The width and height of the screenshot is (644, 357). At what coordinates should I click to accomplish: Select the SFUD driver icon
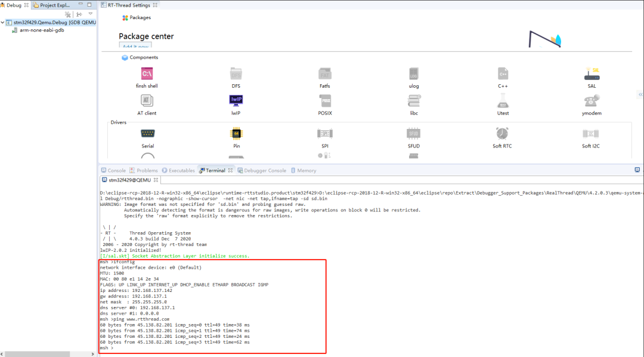(414, 134)
